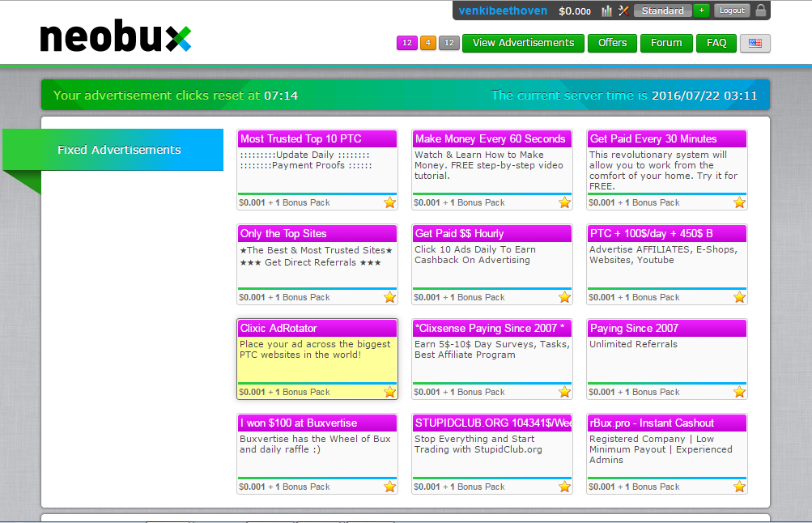This screenshot has width=812, height=523.
Task: Click star on Get Paid Every 30 Minutes ad
Action: point(739,202)
